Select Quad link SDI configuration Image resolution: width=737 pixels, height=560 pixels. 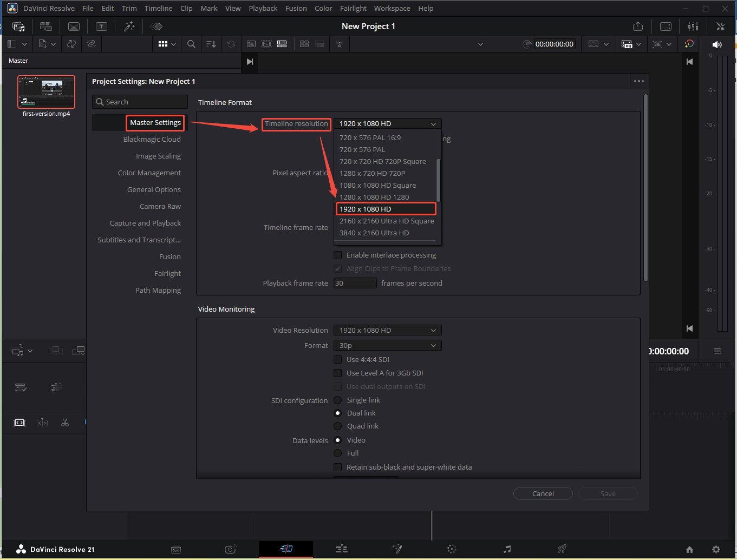click(x=338, y=426)
